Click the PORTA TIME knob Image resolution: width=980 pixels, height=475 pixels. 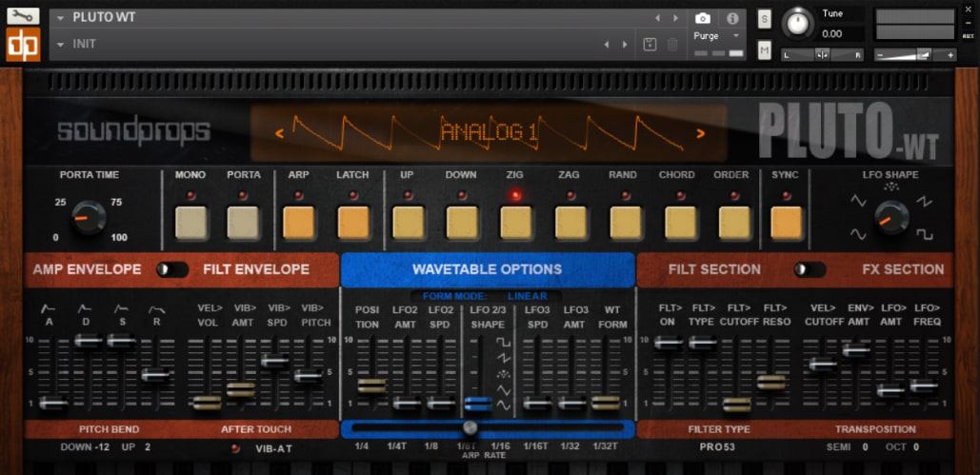[89, 217]
